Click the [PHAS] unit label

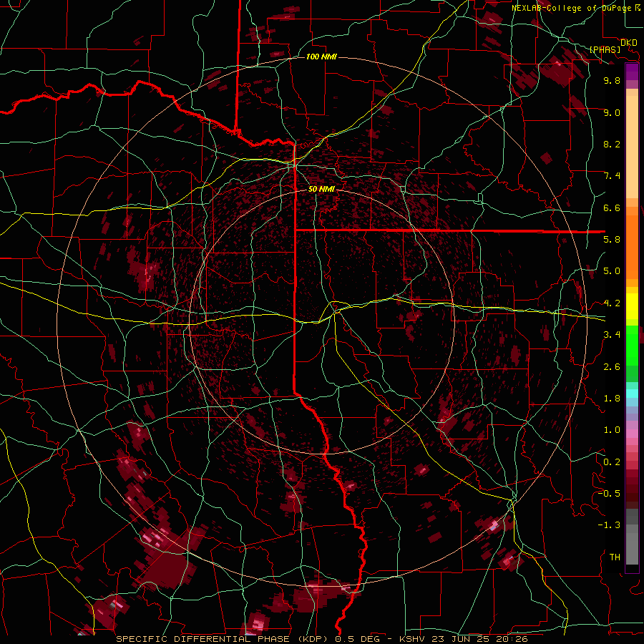click(605, 49)
